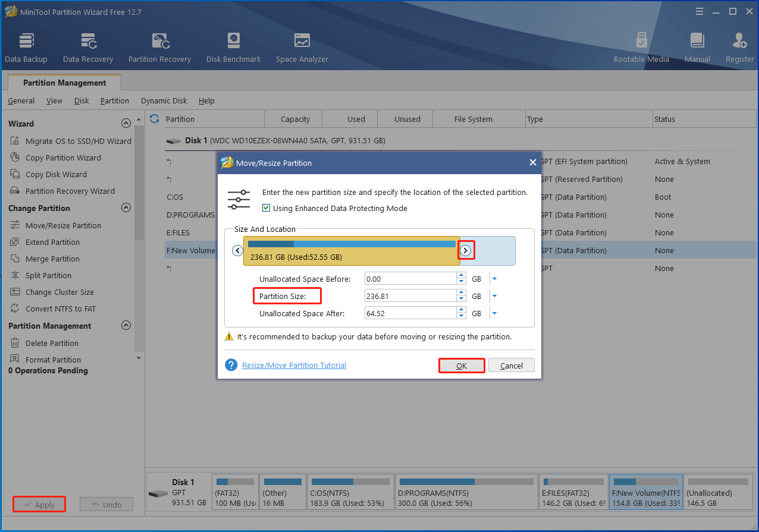Open Resize/Move Partition Tutorial link

click(294, 365)
